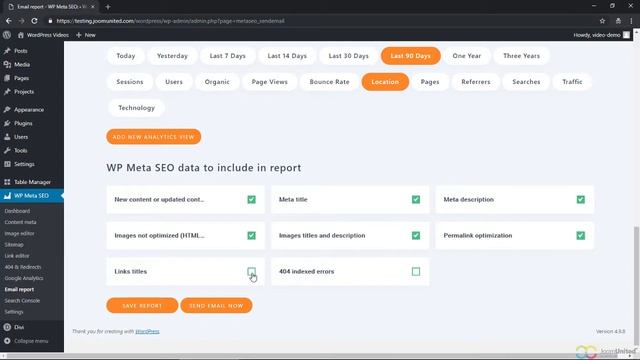Open the Howdy, video demo account menu
Viewport: 640px width, 360px height.
tap(602, 35)
